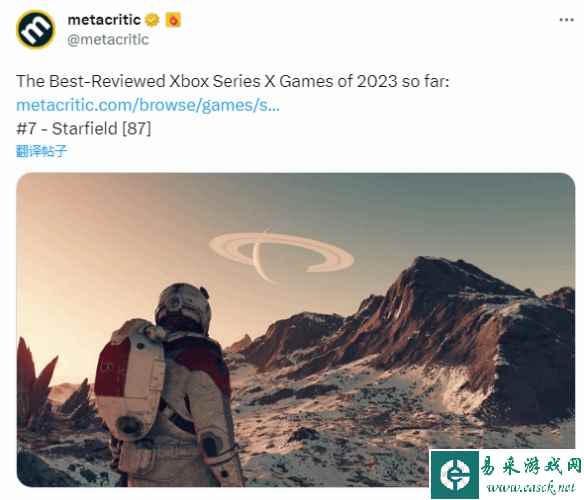This screenshot has height=500, width=584.
Task: Open the www.easck.net watermark URL
Action: coord(530,488)
